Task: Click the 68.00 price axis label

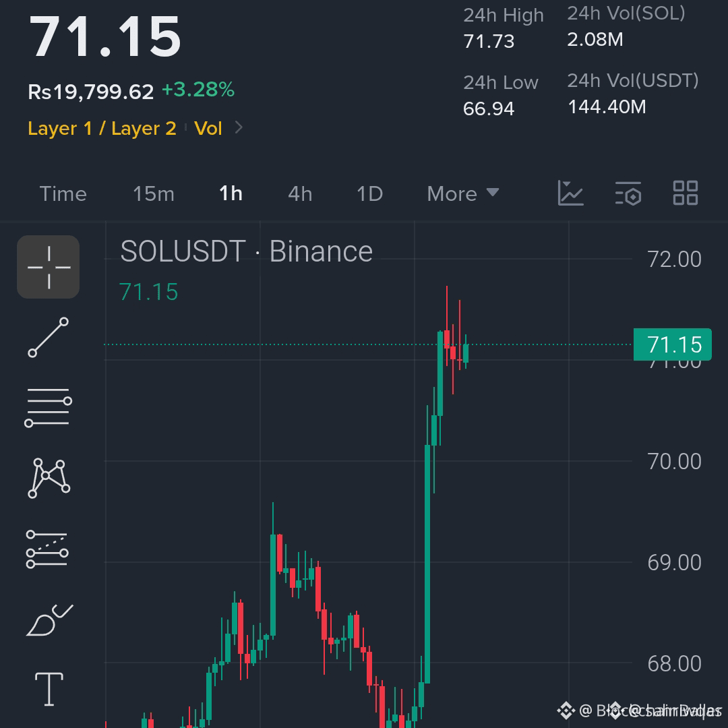Action: tap(674, 664)
